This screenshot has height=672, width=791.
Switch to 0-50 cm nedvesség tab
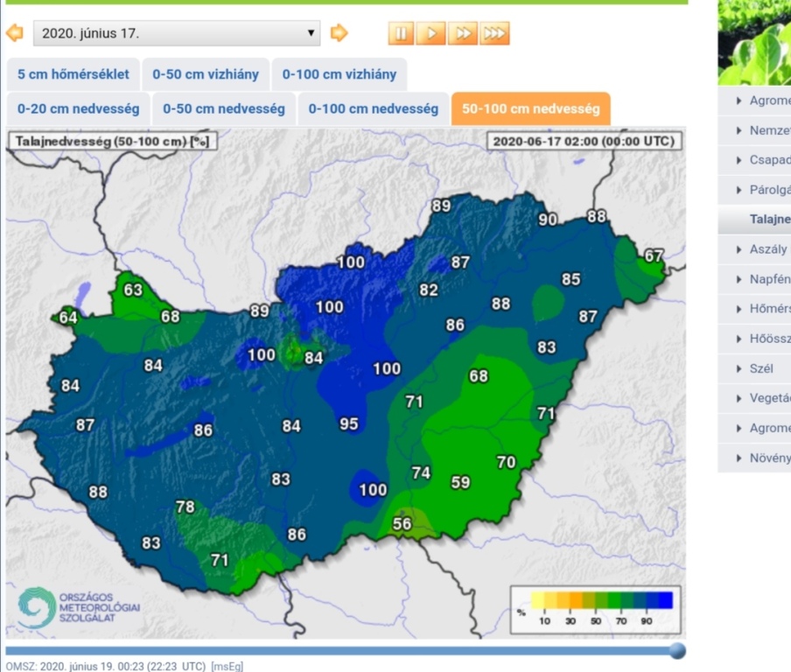tap(224, 109)
